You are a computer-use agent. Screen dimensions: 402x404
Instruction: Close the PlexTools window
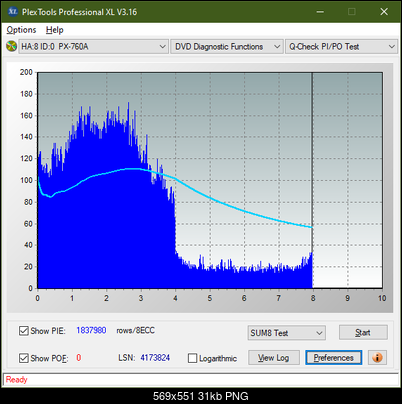(384, 12)
